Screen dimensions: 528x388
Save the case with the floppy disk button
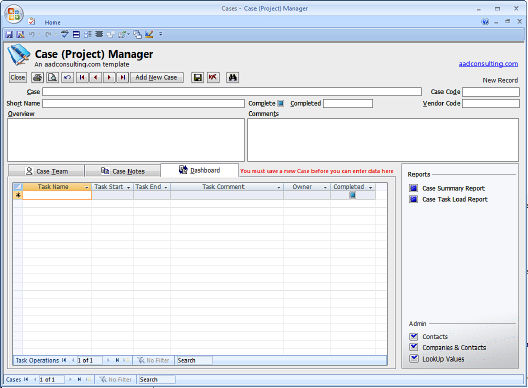tap(197, 77)
